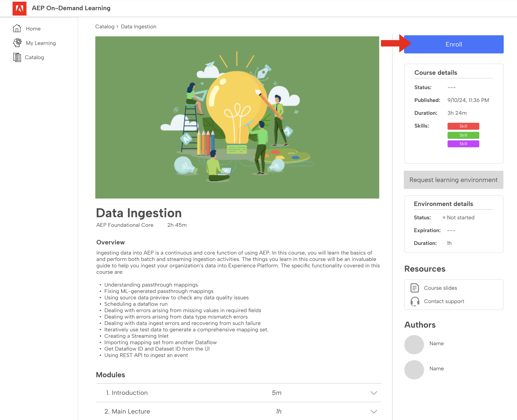Click the Catalog document icon
This screenshot has height=420, width=517.
17,57
